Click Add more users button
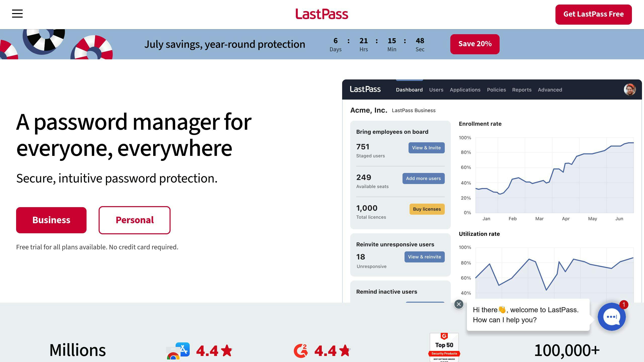Screen dimensions: 644x362 coord(423,178)
